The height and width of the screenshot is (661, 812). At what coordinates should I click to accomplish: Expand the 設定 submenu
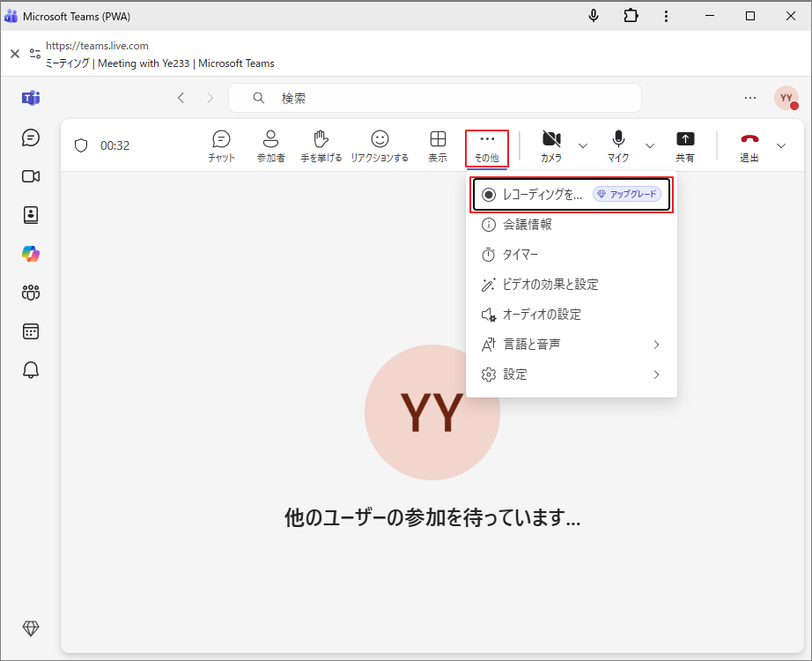(x=572, y=375)
